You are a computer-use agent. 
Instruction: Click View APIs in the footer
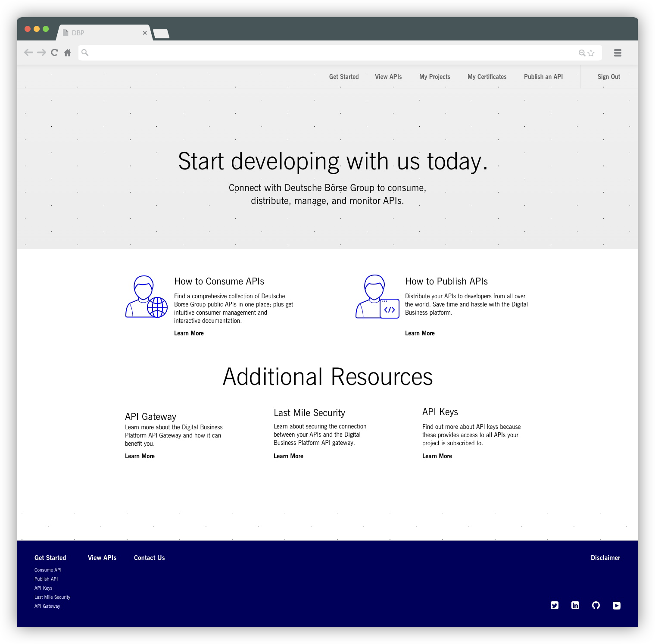coord(102,558)
